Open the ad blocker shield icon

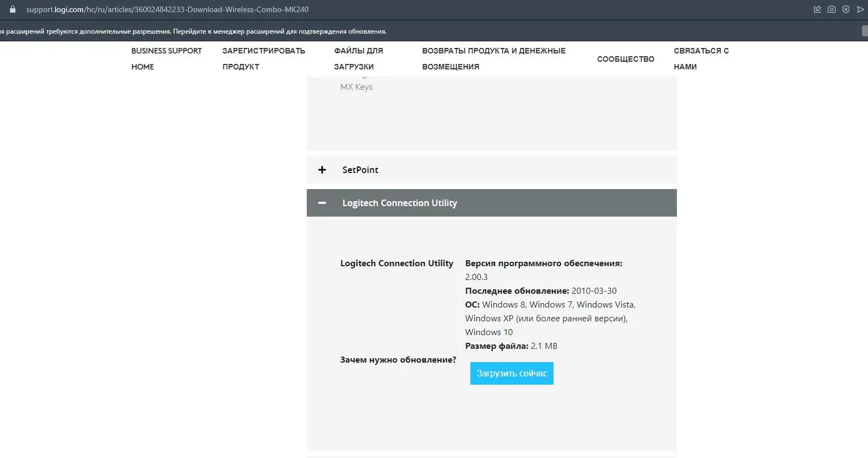point(846,9)
